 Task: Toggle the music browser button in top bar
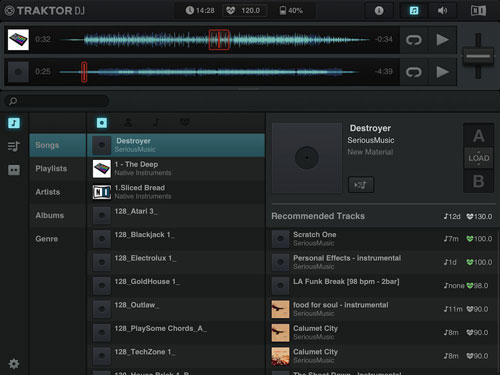(x=414, y=11)
